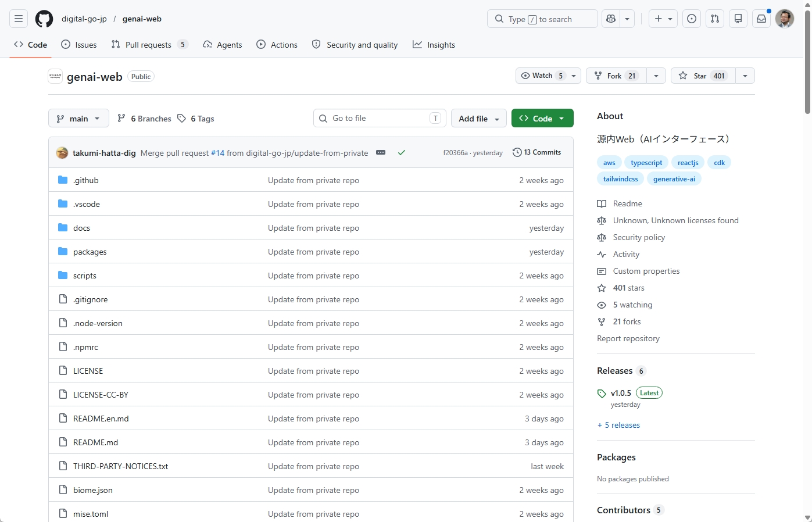Open the Add file dropdown
Viewport: 812px width, 522px height.
click(479, 119)
